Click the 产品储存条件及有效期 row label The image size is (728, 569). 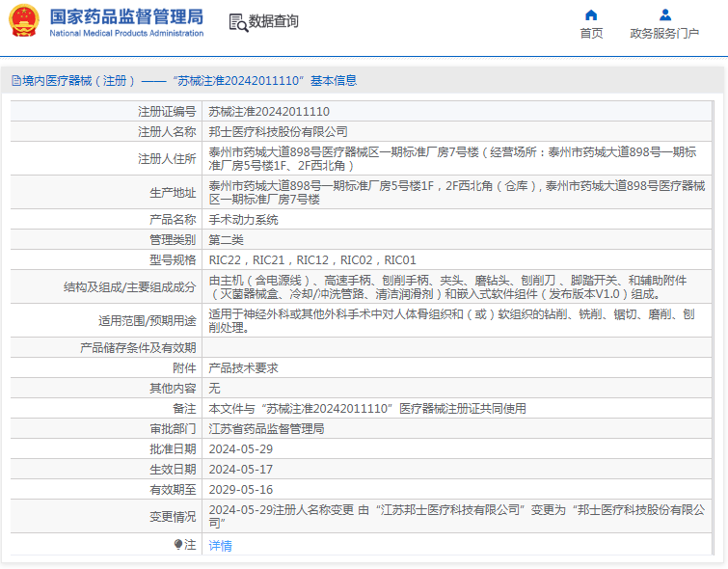click(138, 348)
